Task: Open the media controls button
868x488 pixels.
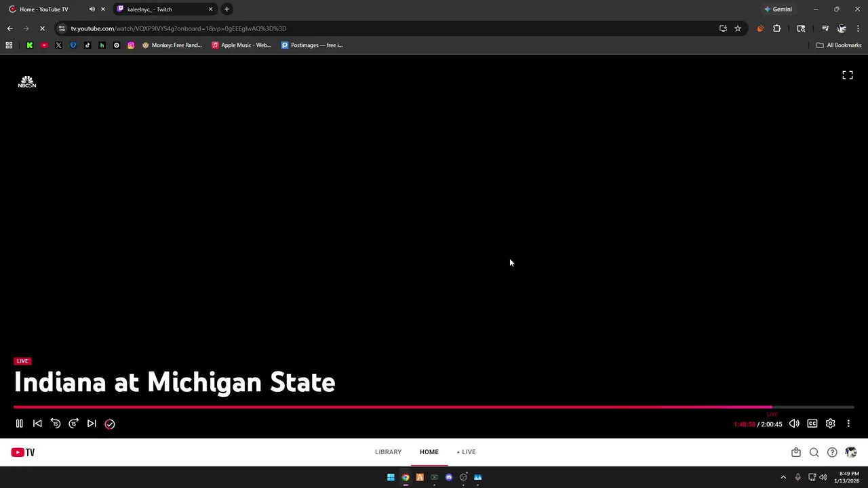Action: tap(825, 28)
